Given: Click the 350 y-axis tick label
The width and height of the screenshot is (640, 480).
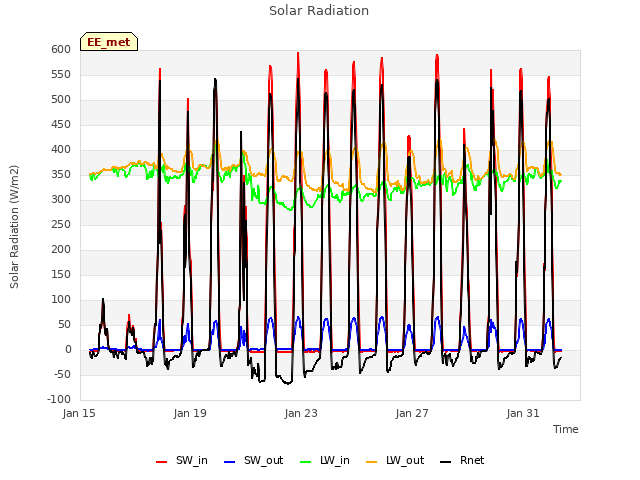Looking at the screenshot, I should [61, 175].
